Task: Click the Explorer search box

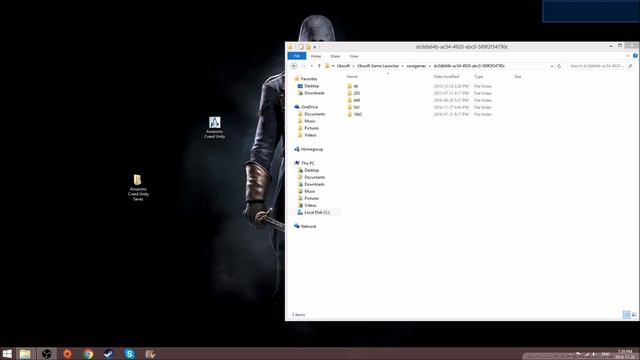Action: (600, 66)
